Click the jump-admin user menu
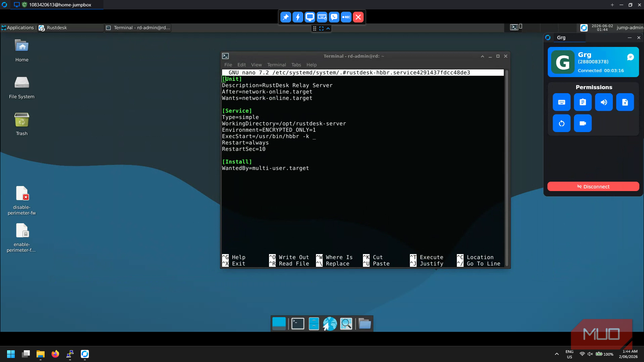644x362 pixels. 630,28
